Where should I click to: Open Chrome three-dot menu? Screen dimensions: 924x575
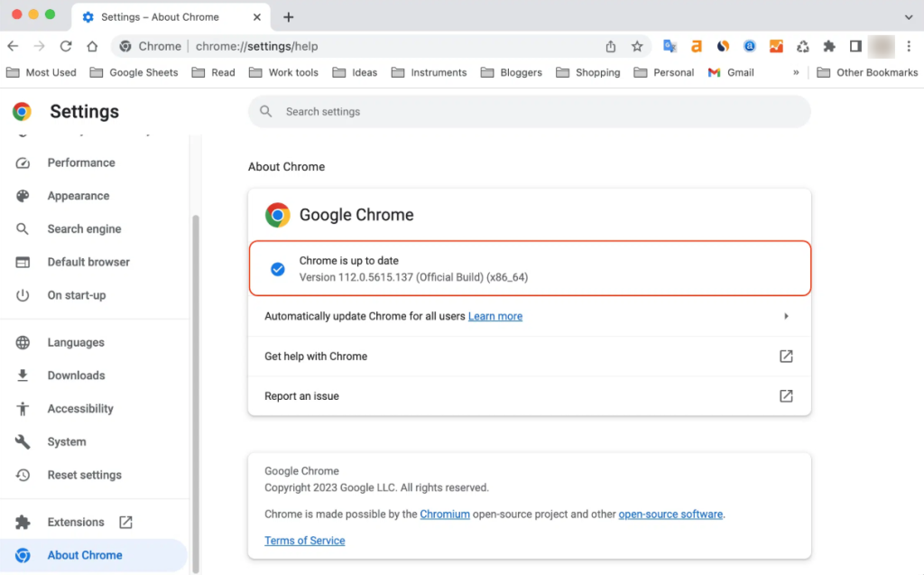[909, 46]
